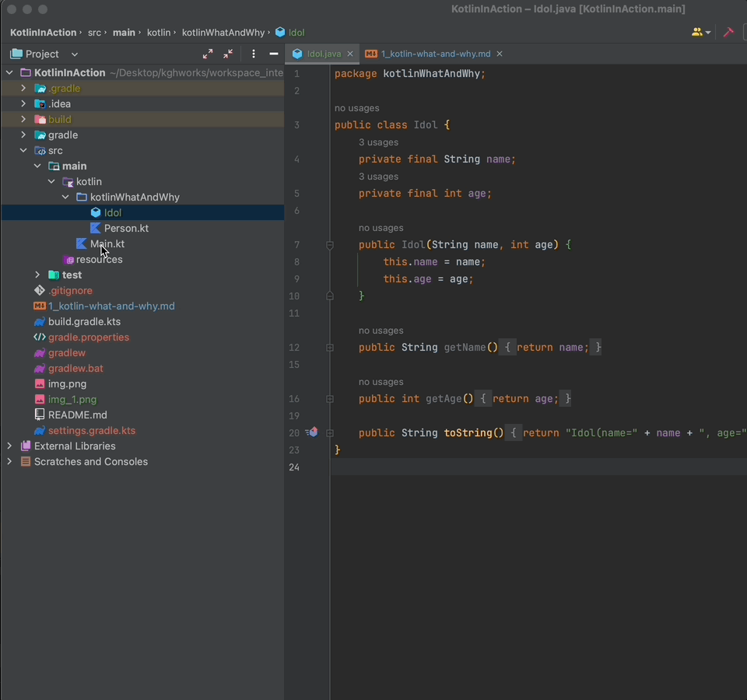Click the Build hammer icon
Image resolution: width=747 pixels, height=700 pixels.
(x=728, y=33)
